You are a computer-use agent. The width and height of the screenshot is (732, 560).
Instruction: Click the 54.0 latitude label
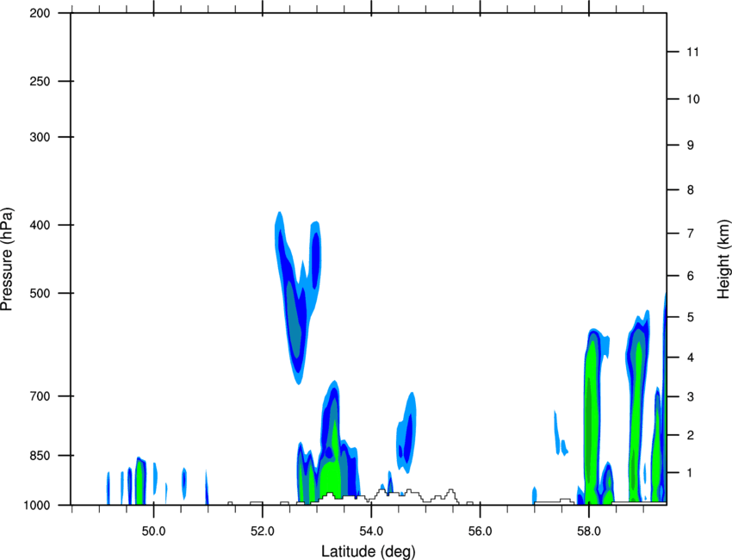[372, 532]
